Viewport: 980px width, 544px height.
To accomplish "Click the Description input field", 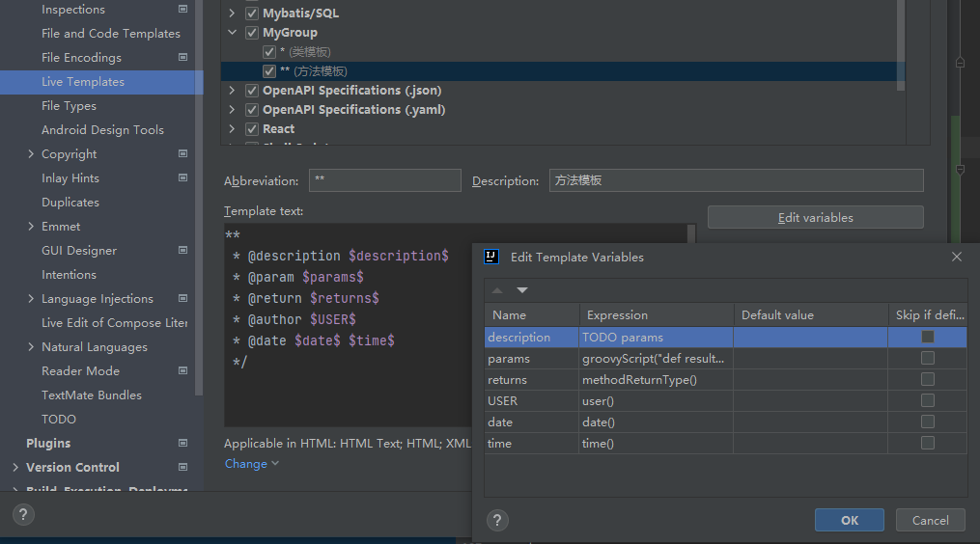I will (736, 180).
